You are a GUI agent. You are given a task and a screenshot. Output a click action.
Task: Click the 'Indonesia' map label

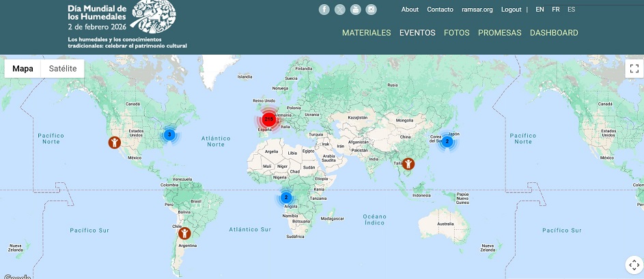point(422,196)
